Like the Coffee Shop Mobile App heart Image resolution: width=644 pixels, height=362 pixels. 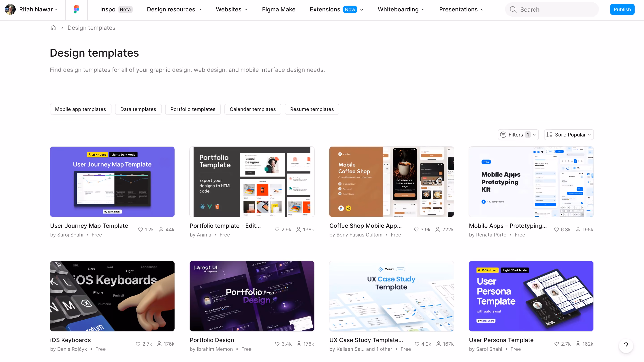click(416, 230)
